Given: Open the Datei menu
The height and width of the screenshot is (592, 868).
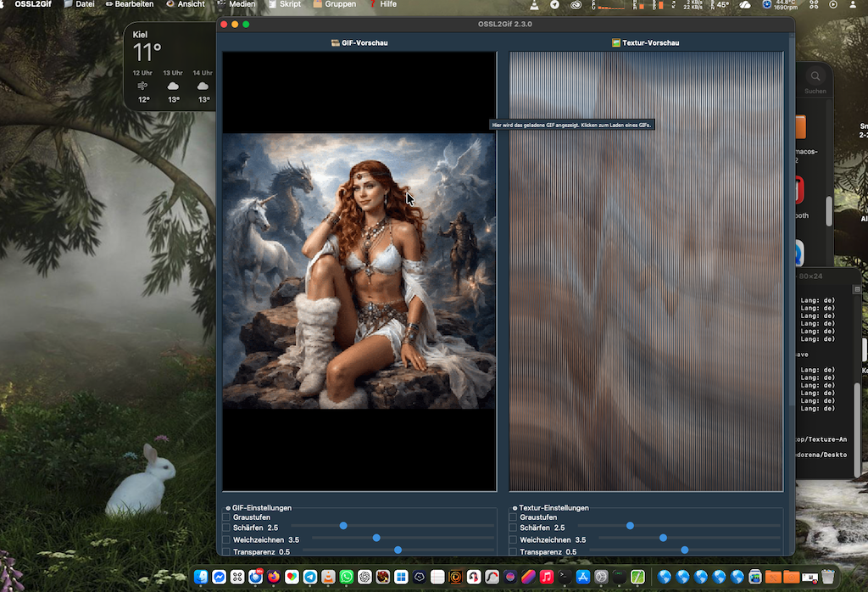Looking at the screenshot, I should click(x=84, y=4).
